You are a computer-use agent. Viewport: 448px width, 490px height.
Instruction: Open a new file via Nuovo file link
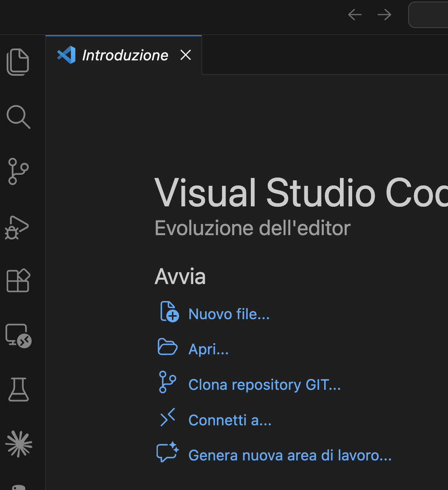229,314
